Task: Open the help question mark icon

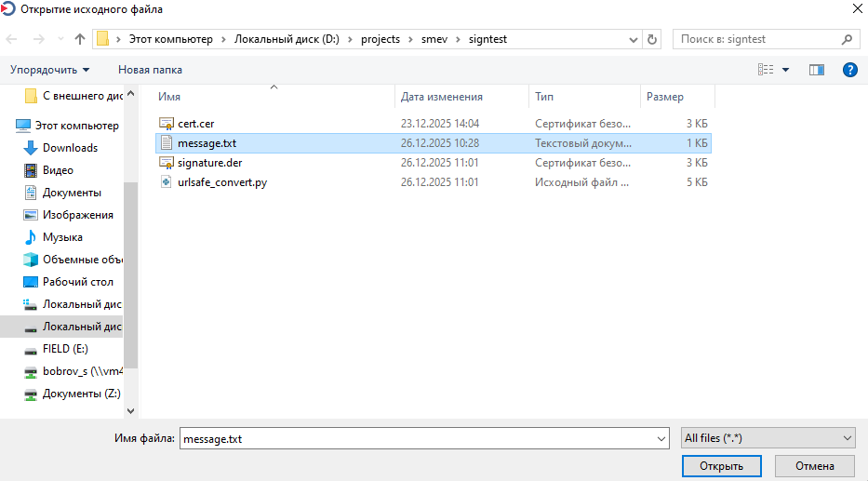Action: point(848,70)
